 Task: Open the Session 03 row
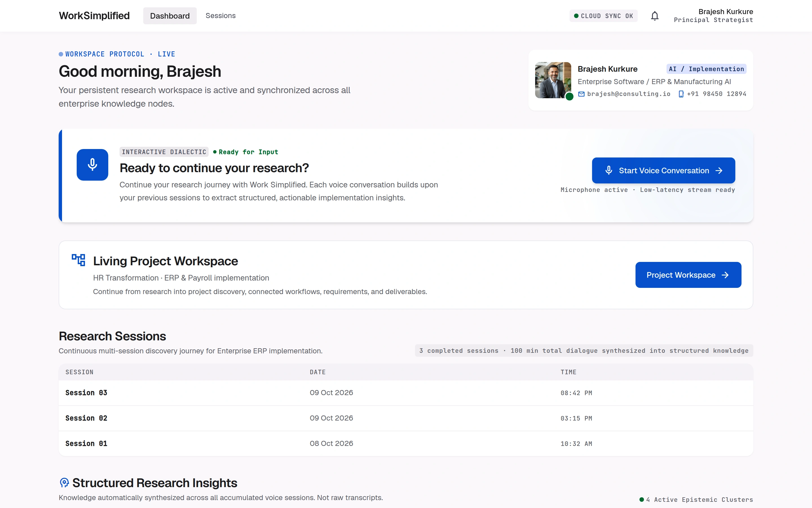pyautogui.click(x=406, y=393)
